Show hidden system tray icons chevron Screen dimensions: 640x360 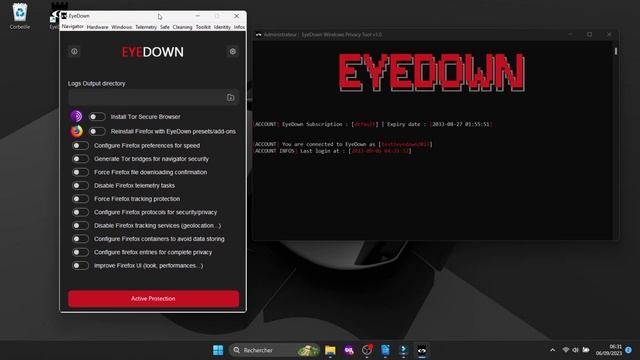552,350
